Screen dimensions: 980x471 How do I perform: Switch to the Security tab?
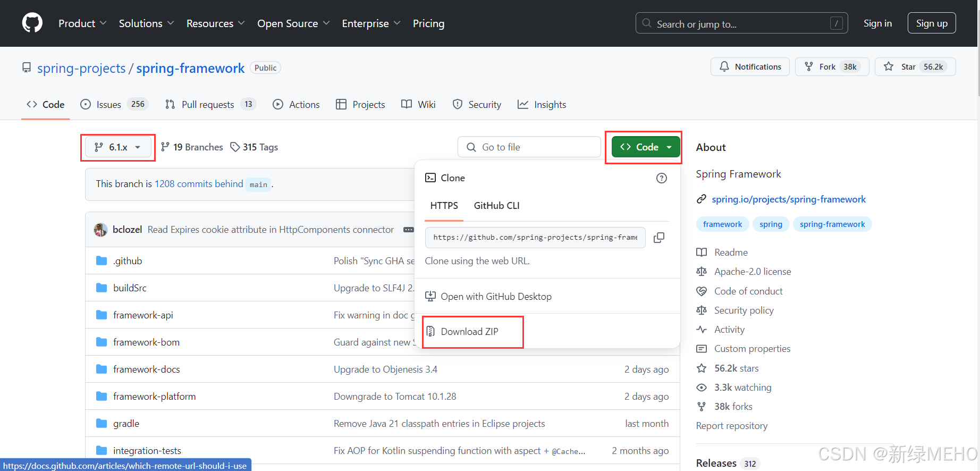477,105
